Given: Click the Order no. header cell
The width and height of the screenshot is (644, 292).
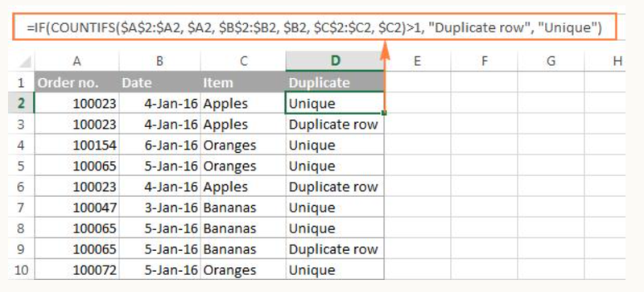Looking at the screenshot, I should click(76, 82).
